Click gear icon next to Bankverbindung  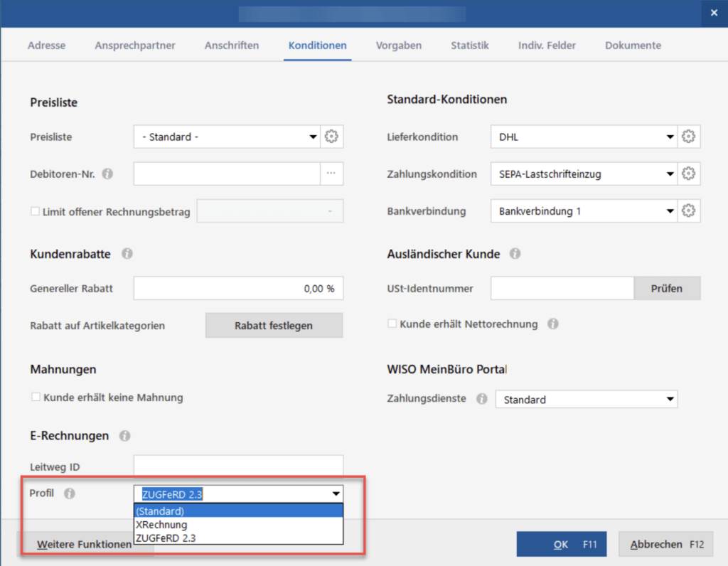[688, 211]
